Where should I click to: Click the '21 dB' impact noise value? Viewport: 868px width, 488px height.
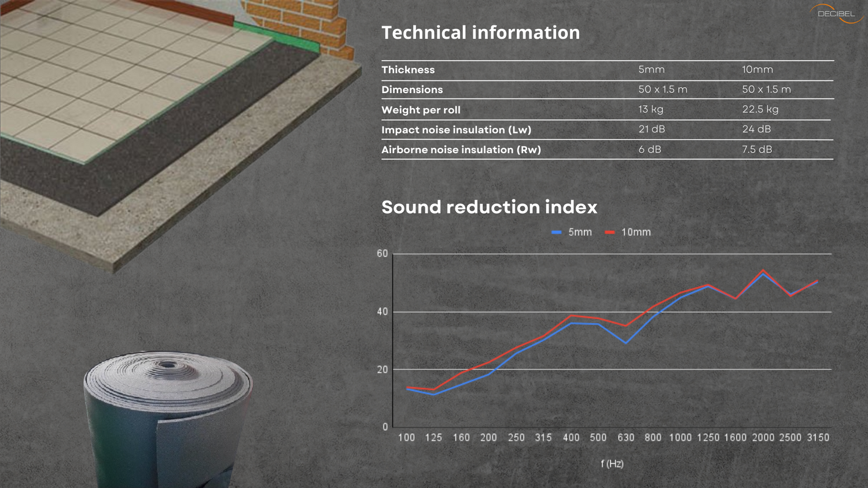pyautogui.click(x=652, y=129)
